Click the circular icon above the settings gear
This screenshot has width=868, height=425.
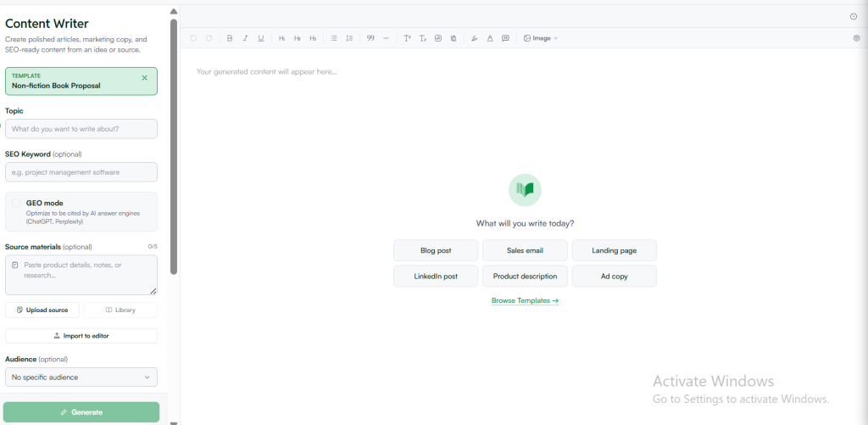click(x=853, y=17)
